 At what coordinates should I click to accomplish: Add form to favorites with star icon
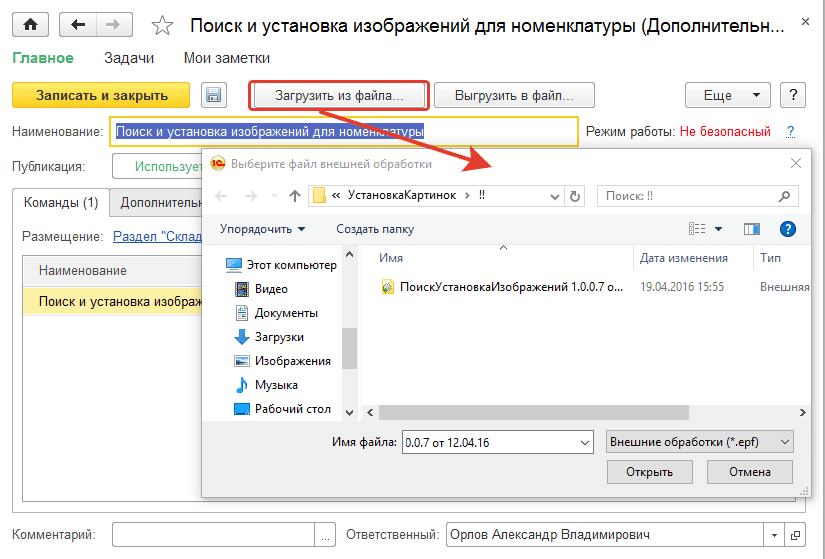162,25
